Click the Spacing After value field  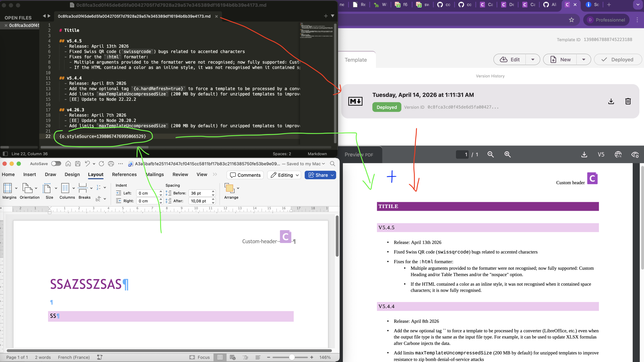pyautogui.click(x=200, y=201)
